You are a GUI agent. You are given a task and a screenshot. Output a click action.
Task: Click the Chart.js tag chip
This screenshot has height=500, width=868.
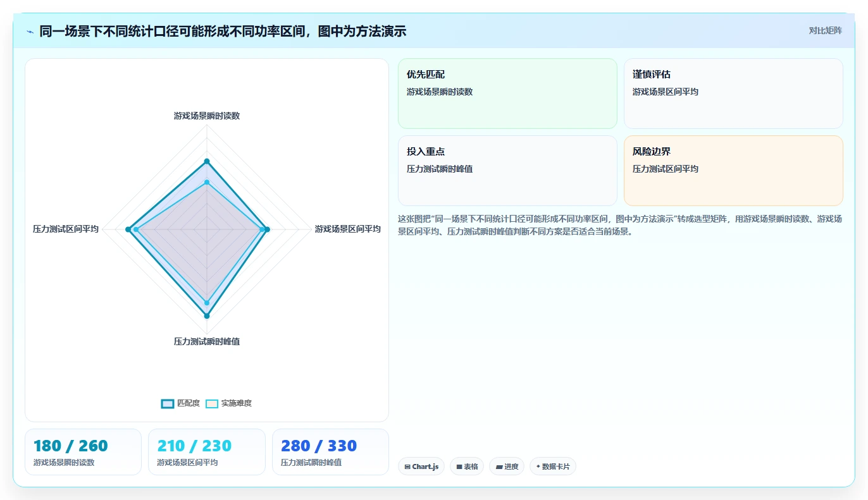(x=421, y=466)
